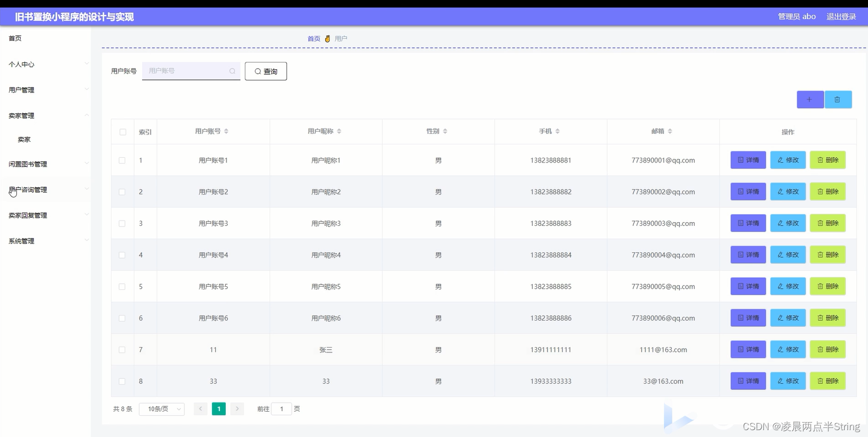Open 详情 for 用户账号2 row
868x437 pixels.
coord(748,192)
